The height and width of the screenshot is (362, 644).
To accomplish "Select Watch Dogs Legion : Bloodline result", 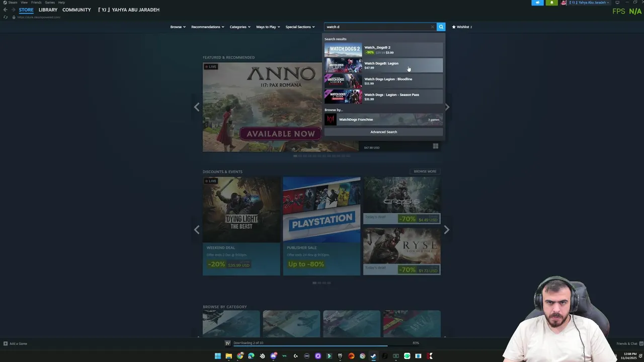I will pos(383,81).
